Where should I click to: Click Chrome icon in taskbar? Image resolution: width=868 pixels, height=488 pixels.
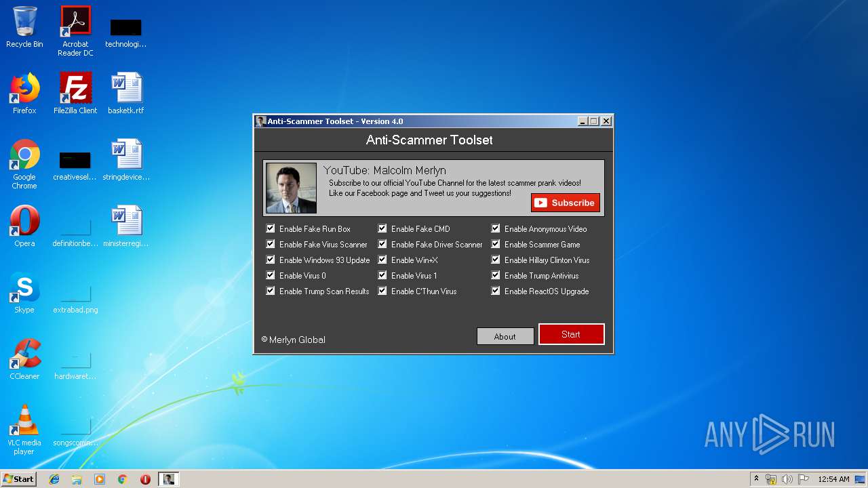pos(123,479)
